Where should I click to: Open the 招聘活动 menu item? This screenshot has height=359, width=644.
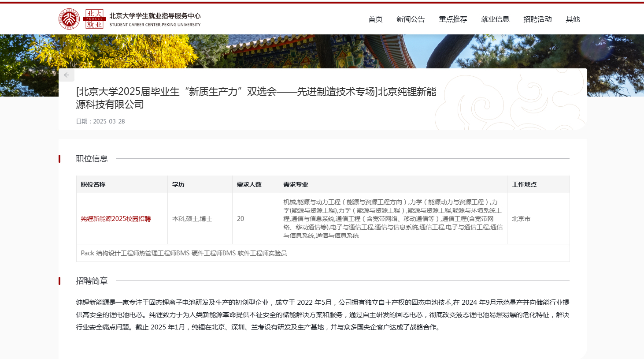537,19
